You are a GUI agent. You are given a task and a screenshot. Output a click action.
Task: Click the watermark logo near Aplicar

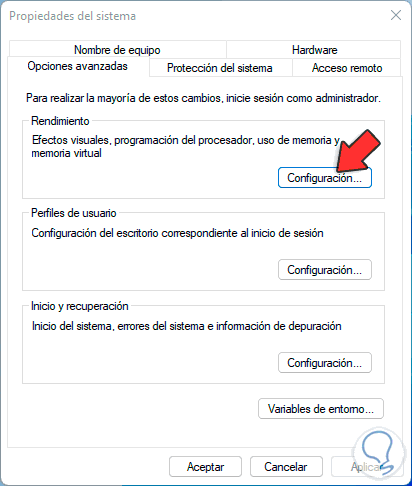click(x=379, y=452)
